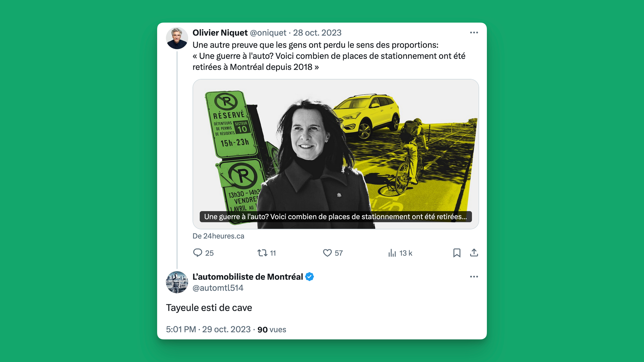Viewport: 644px width, 362px height.
Task: Open the more options menu on L'automobiliste de Montréal's reply
Action: coord(474,277)
